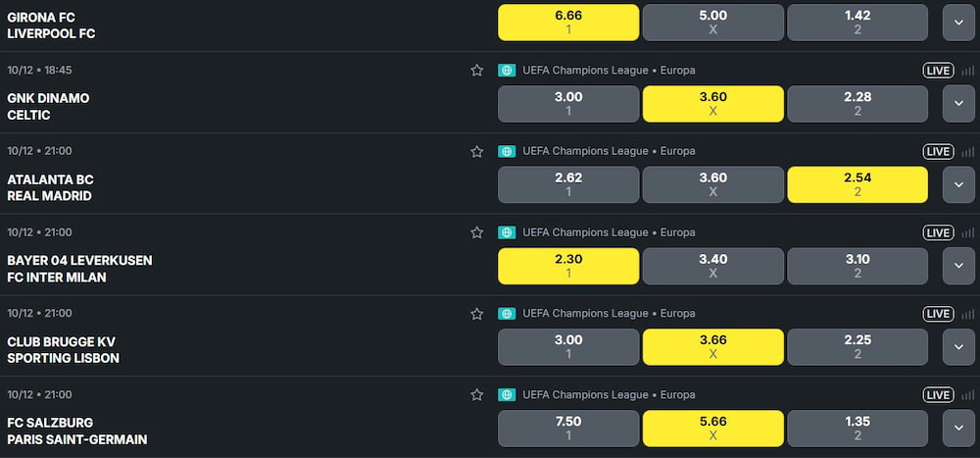Star the Atalanta BC vs Real Madrid match
Image resolution: width=980 pixels, height=458 pixels.
coord(477,152)
